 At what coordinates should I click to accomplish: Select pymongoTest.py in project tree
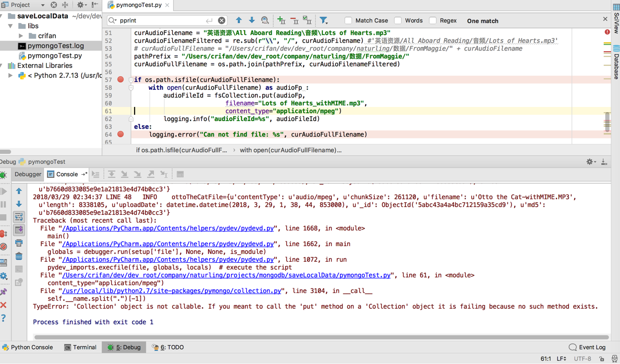[54, 56]
